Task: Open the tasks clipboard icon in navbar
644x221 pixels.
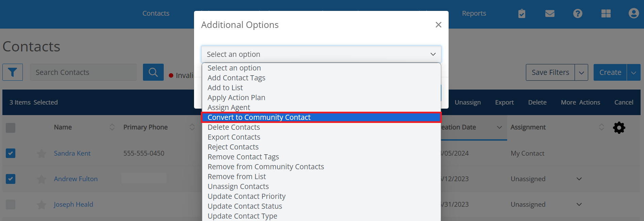Action: point(521,13)
